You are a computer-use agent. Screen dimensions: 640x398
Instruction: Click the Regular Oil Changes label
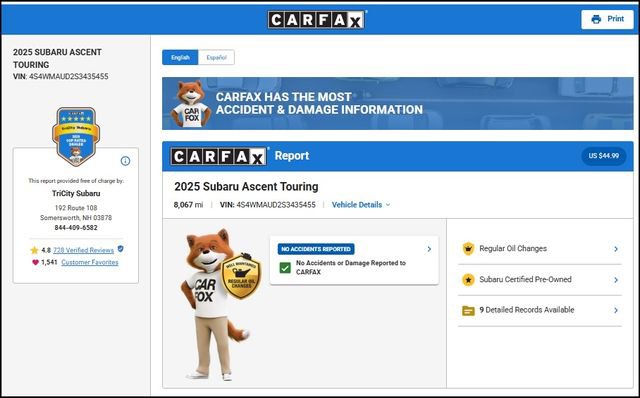[x=513, y=248]
